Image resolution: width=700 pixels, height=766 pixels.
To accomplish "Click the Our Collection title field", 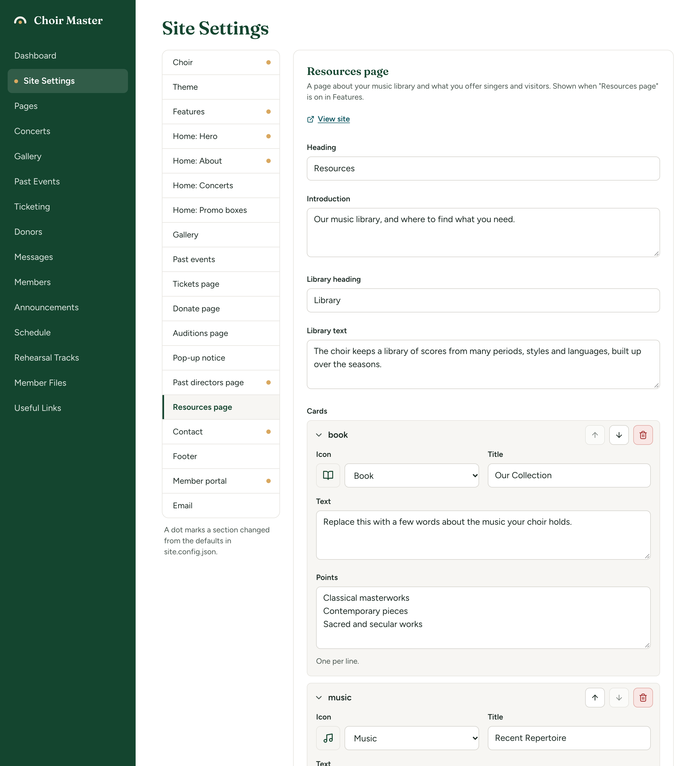I will [x=569, y=475].
